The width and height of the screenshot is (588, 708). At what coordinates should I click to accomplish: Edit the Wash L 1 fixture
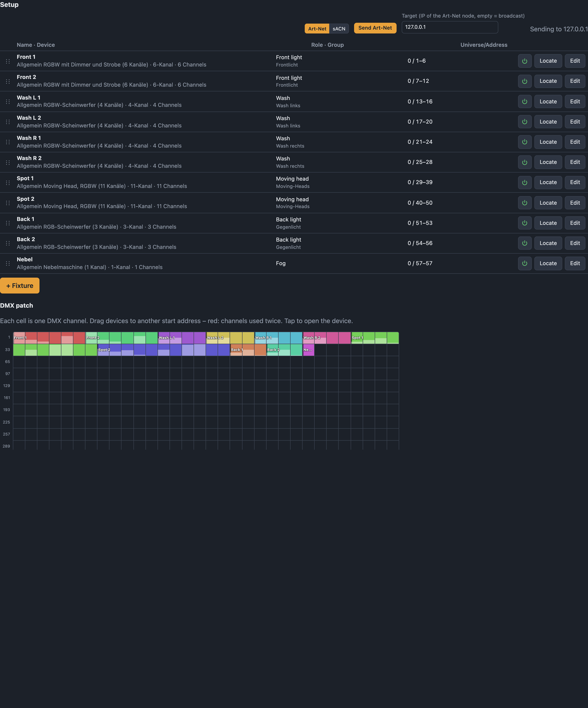tap(575, 102)
